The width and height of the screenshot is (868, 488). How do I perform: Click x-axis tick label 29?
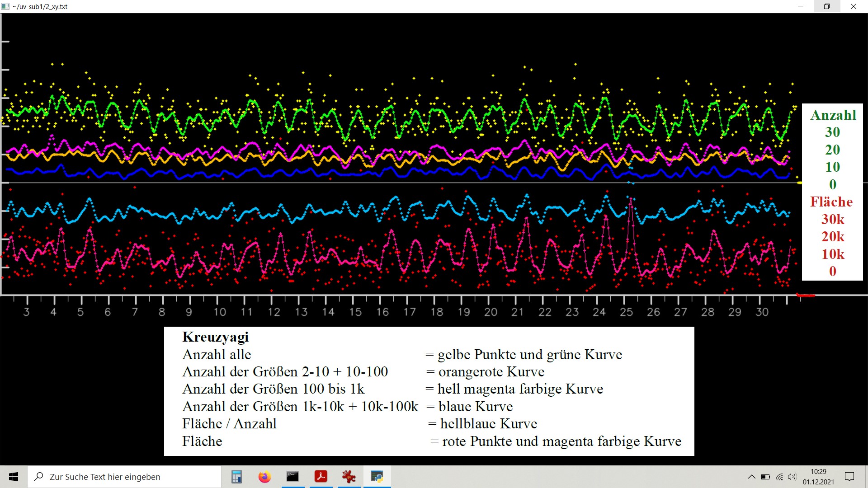[x=735, y=312]
